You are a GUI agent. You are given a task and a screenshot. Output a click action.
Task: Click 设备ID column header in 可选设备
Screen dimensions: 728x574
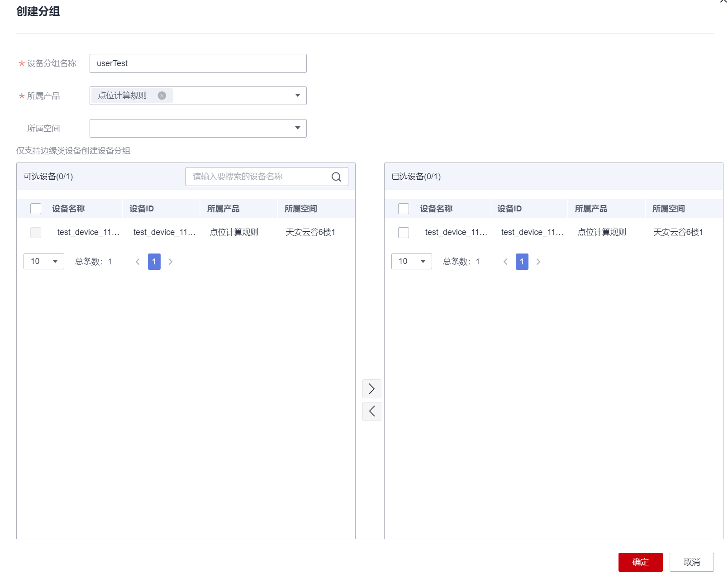pyautogui.click(x=142, y=209)
